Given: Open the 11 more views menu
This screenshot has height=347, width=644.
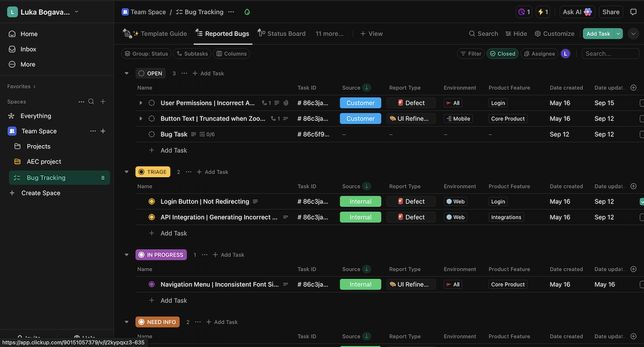Looking at the screenshot, I should coord(330,33).
